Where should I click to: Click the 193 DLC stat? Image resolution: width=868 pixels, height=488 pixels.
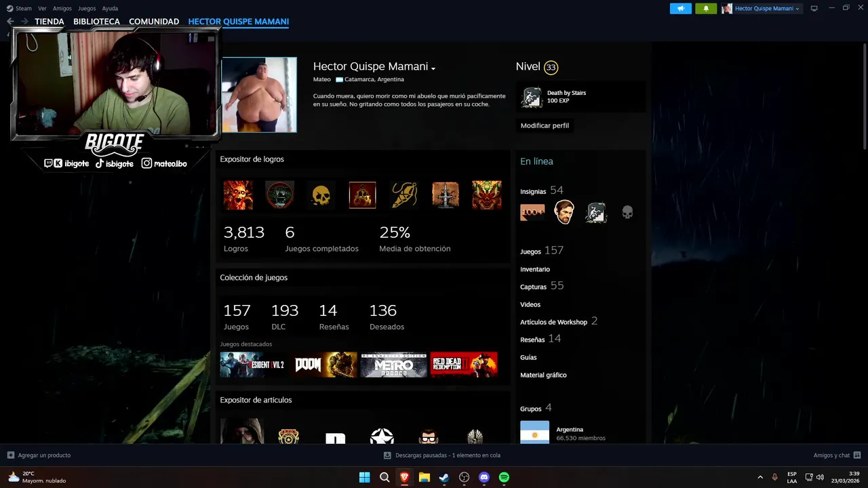click(x=285, y=317)
